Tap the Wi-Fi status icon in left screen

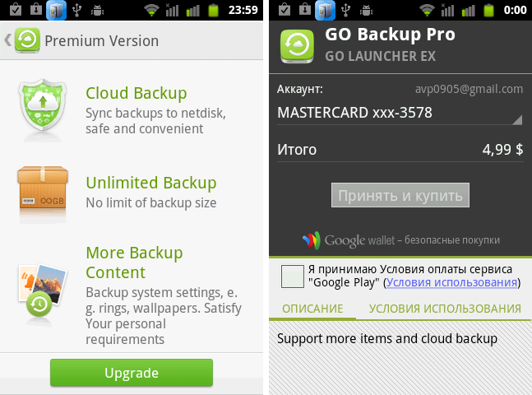(151, 11)
